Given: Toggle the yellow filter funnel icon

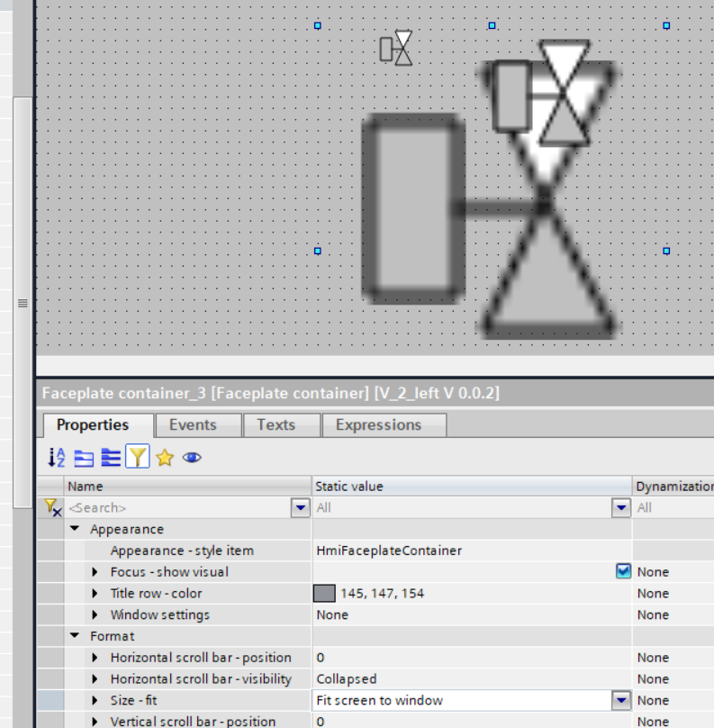Looking at the screenshot, I should (138, 457).
